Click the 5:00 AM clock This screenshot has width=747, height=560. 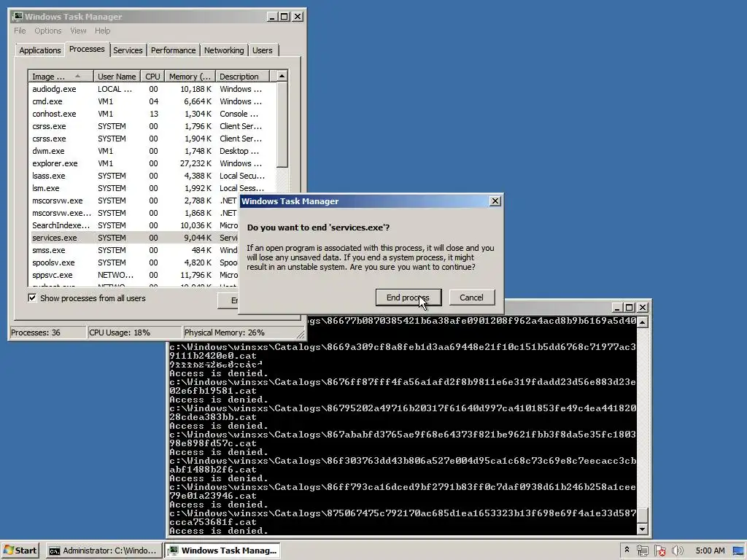pos(710,551)
